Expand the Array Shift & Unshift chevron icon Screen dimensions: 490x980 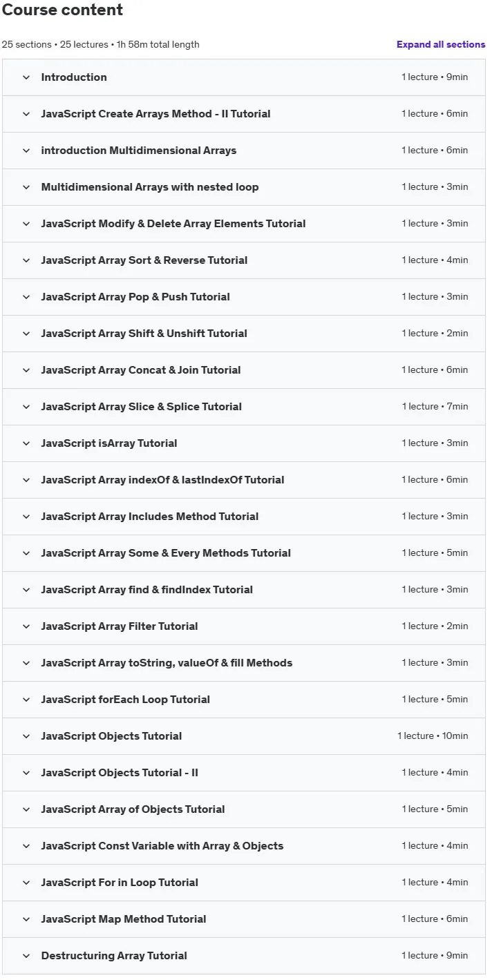[x=26, y=334]
